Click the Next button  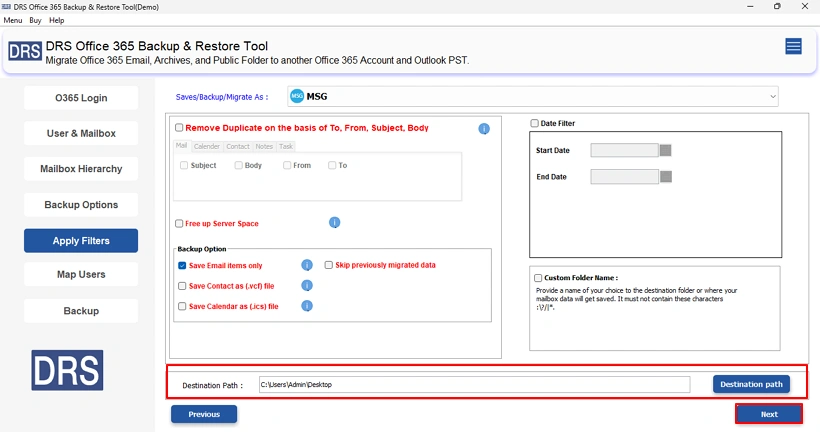(x=769, y=414)
